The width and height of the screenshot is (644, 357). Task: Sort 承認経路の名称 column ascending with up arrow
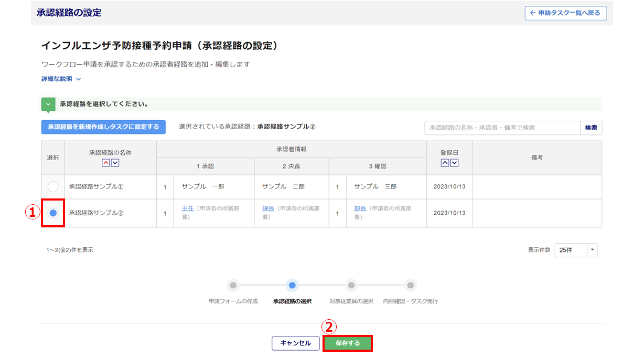[106, 163]
